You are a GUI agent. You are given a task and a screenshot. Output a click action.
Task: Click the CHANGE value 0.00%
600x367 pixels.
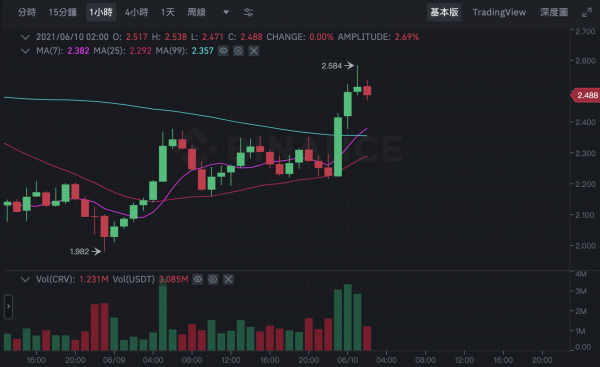(x=321, y=37)
